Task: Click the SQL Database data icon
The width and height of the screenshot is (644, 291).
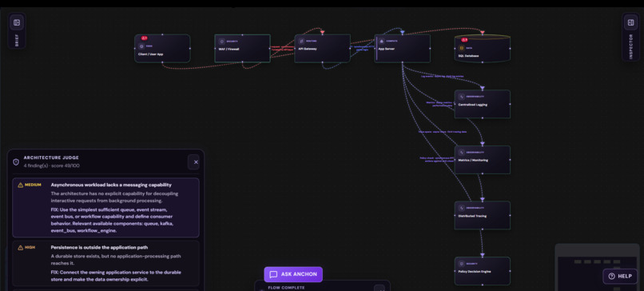Action: (x=462, y=48)
